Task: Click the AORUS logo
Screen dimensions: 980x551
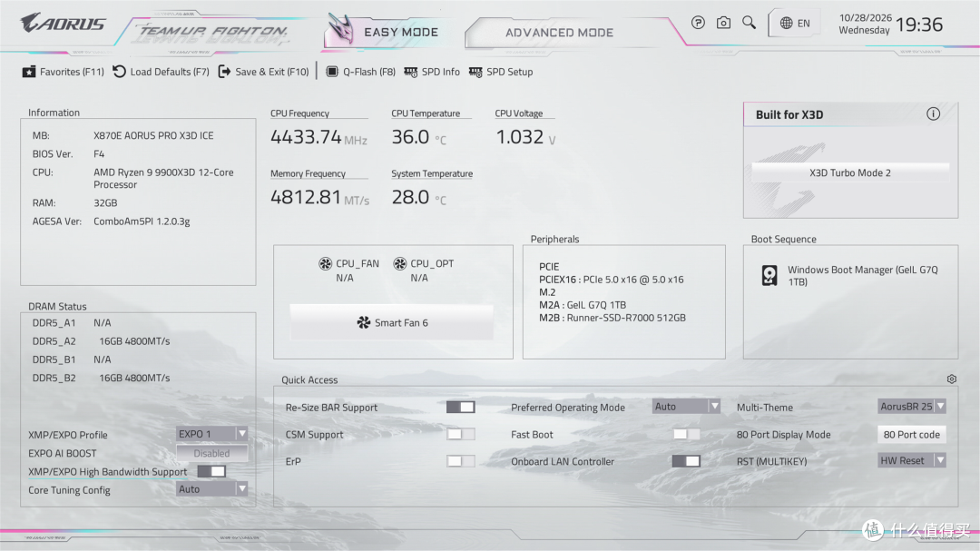Action: coord(64,23)
